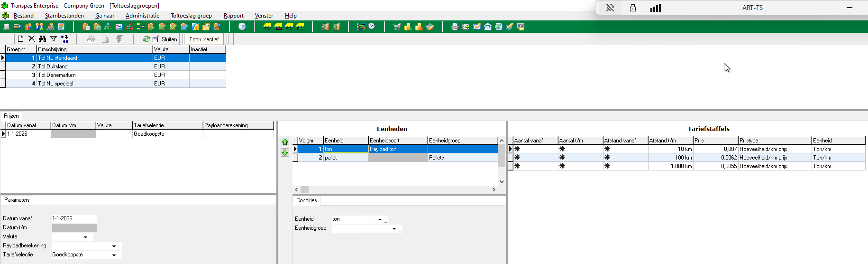The width and height of the screenshot is (868, 264).
Task: Click the pin icon in the ART-TS bar
Action: point(610,8)
